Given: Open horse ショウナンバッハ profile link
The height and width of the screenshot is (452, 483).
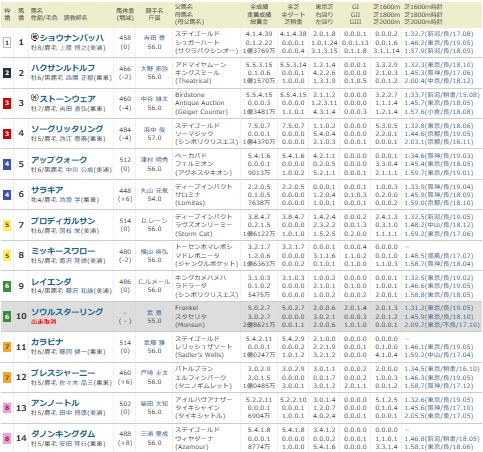Looking at the screenshot, I should coord(72,37).
